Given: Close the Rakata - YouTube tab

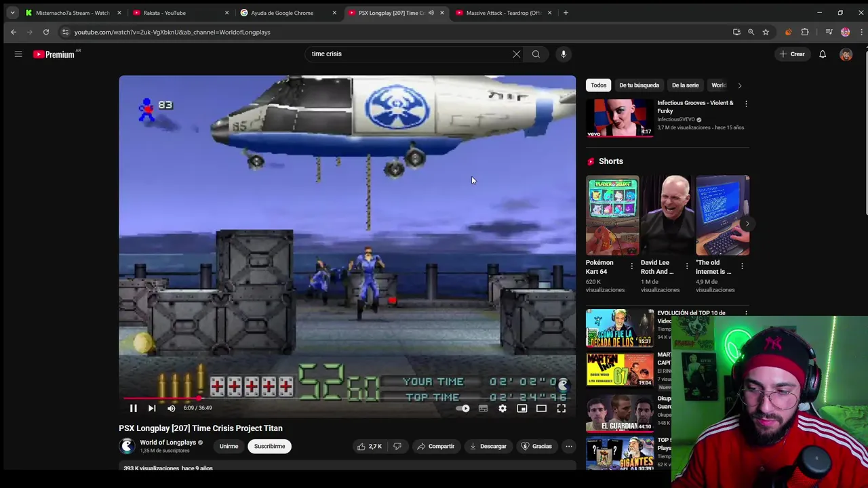Looking at the screenshot, I should [226, 13].
